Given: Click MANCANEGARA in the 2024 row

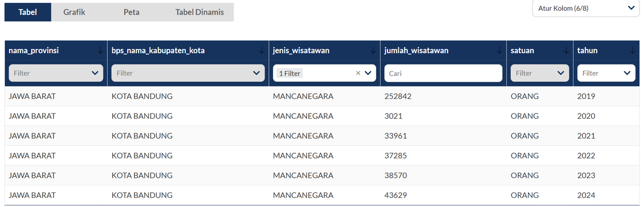Looking at the screenshot, I should coord(303,195).
